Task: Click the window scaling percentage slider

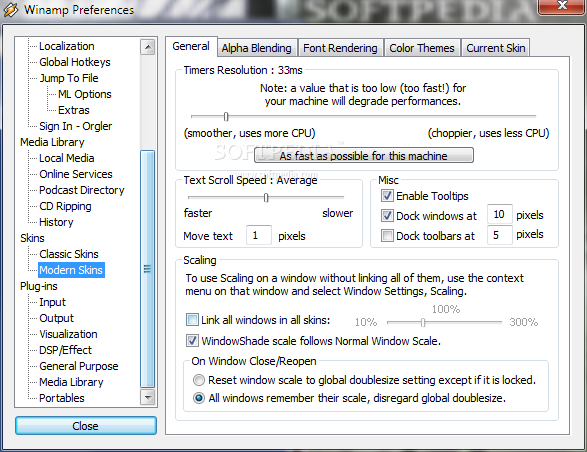Action: click(423, 322)
